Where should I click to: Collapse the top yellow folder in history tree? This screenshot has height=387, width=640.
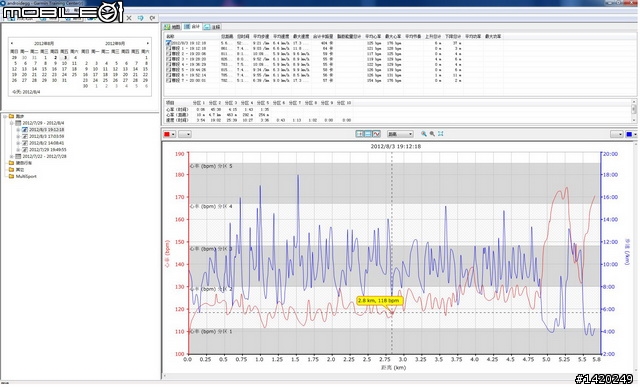(5, 116)
